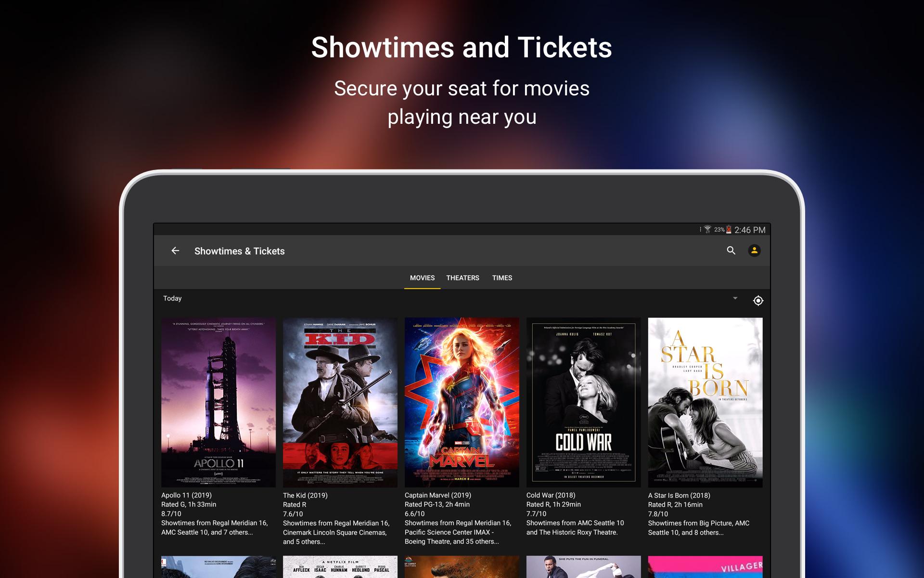Click the 'Today' date label
Screen dimensions: 924x578
coord(172,299)
